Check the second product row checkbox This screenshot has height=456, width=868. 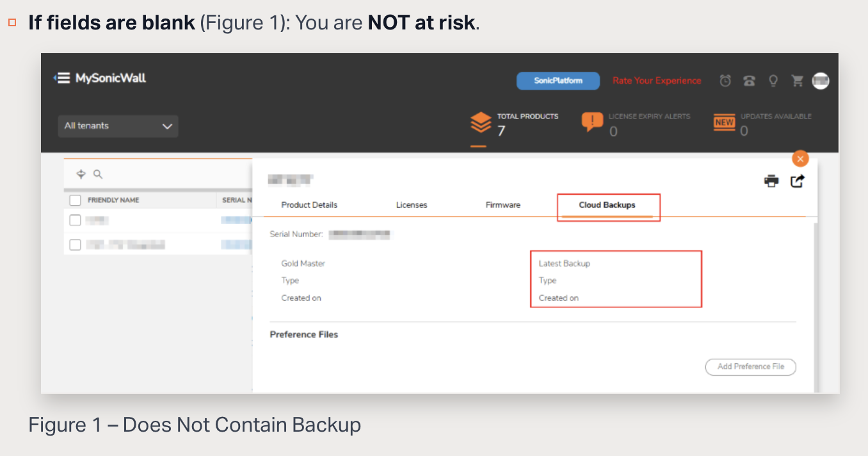click(x=76, y=245)
